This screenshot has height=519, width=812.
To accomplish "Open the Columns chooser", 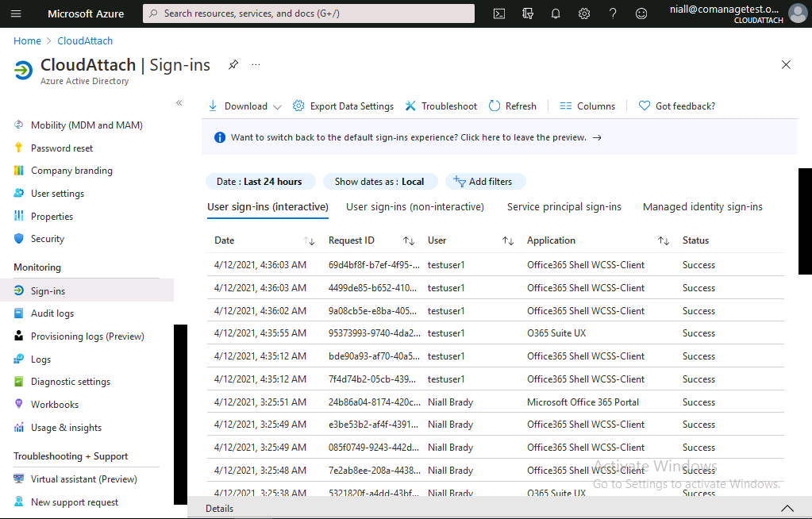I will tap(587, 106).
